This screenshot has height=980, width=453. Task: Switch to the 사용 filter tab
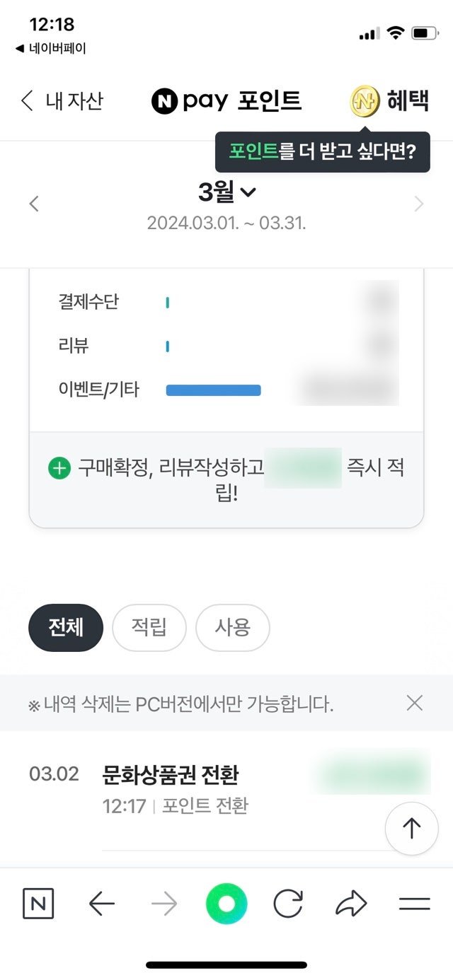[x=232, y=627]
